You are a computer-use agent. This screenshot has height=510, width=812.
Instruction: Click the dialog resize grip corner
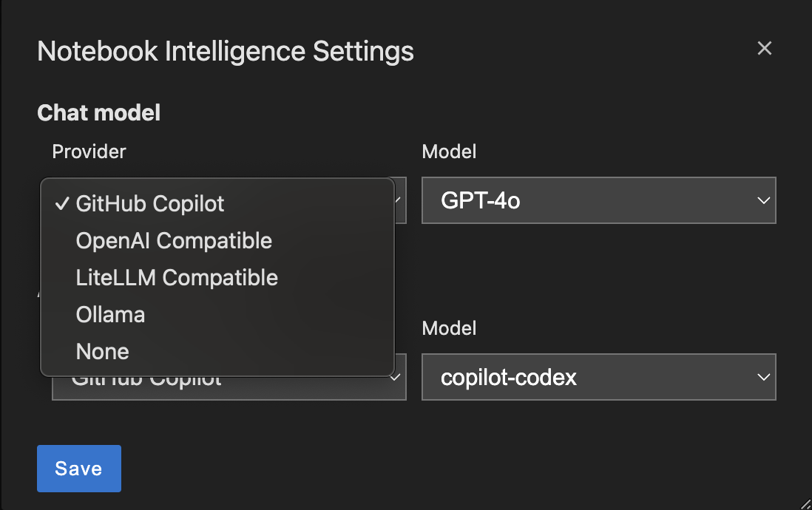[x=805, y=503]
